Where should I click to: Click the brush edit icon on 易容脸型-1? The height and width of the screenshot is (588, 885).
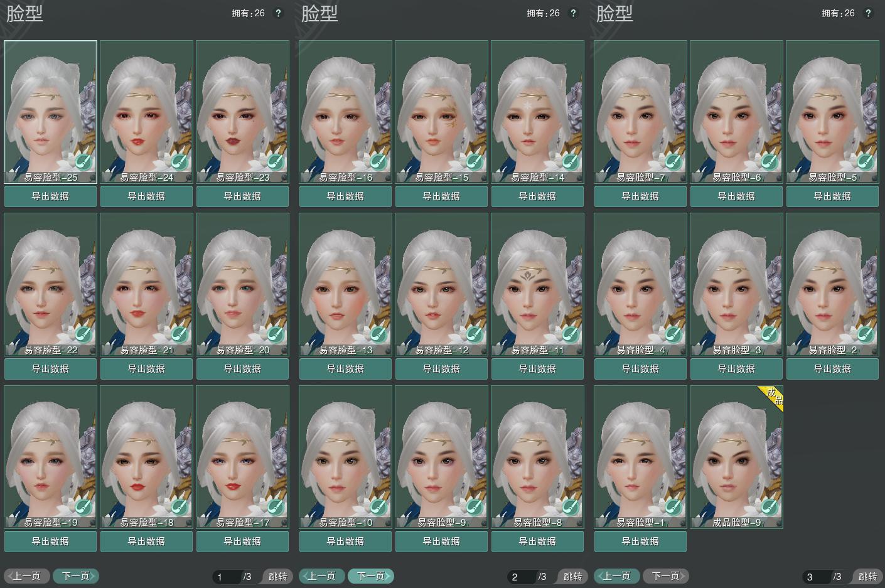point(673,507)
